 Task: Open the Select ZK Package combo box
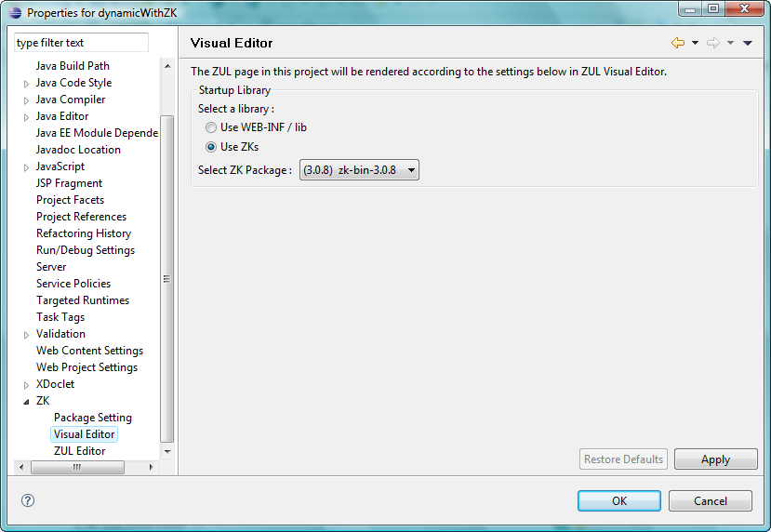tap(359, 169)
